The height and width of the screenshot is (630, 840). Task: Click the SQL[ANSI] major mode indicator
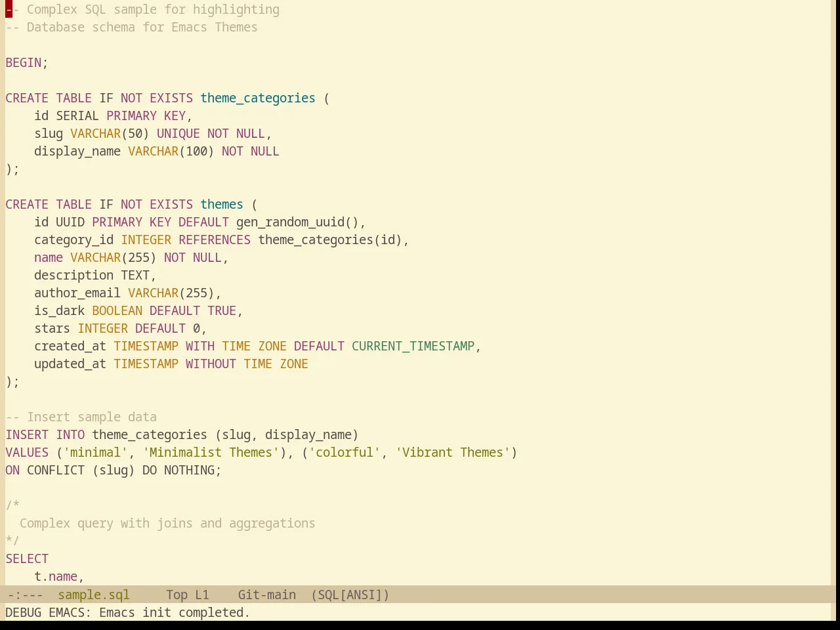click(x=350, y=595)
